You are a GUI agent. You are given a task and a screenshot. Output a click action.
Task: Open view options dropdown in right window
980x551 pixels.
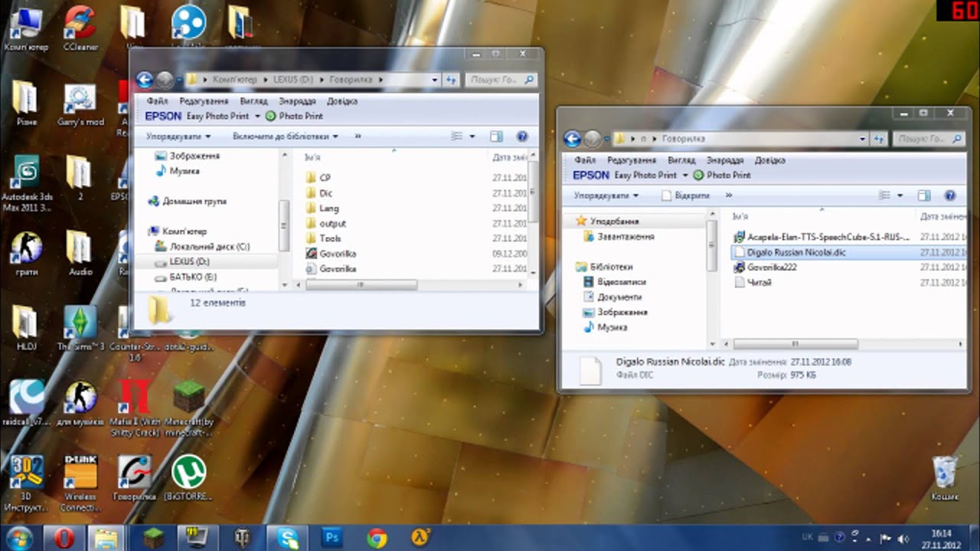point(900,195)
